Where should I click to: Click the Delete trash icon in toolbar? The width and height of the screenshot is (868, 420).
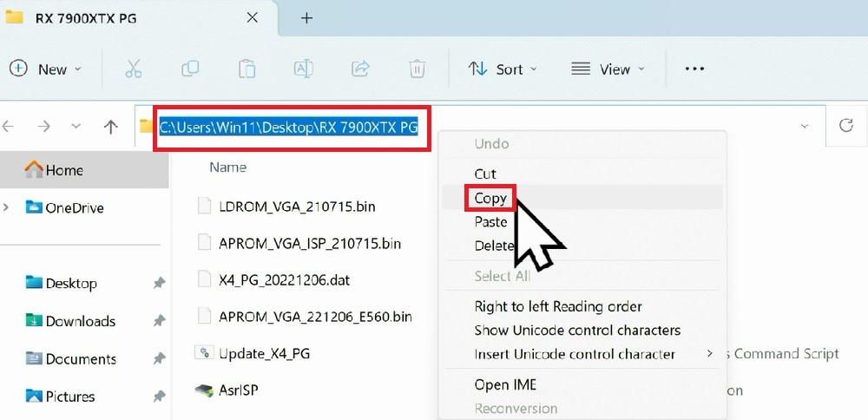click(417, 69)
